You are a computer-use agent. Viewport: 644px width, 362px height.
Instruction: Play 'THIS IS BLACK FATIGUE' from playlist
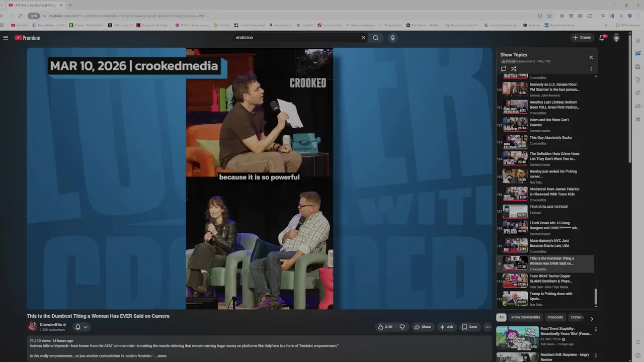pyautogui.click(x=545, y=211)
